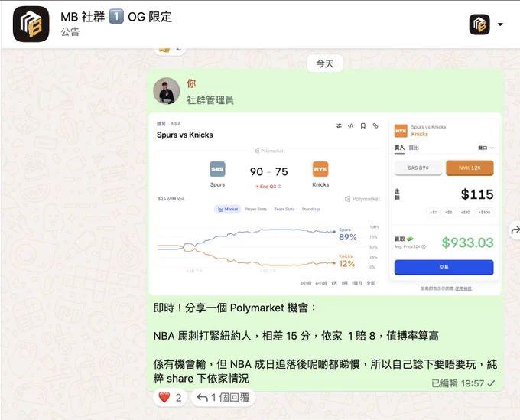Screen dimensions: 520x420
Task: Select the 1週 chart range
Action: tap(345, 283)
